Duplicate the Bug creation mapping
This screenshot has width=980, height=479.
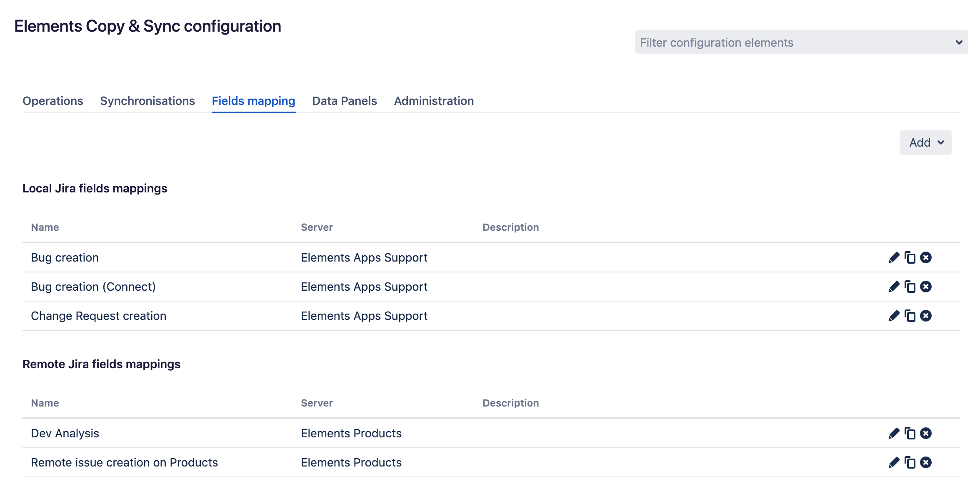click(909, 257)
